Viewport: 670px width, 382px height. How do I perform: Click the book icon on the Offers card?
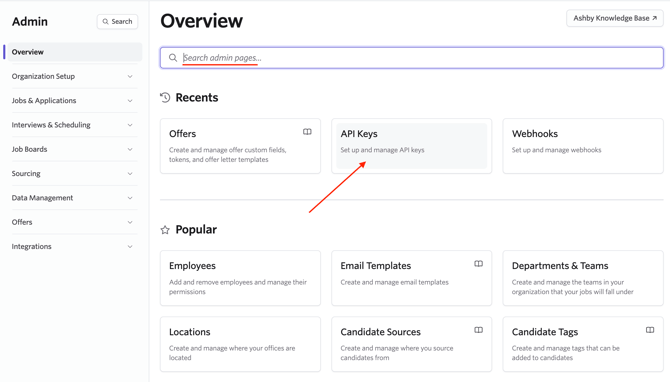point(307,132)
